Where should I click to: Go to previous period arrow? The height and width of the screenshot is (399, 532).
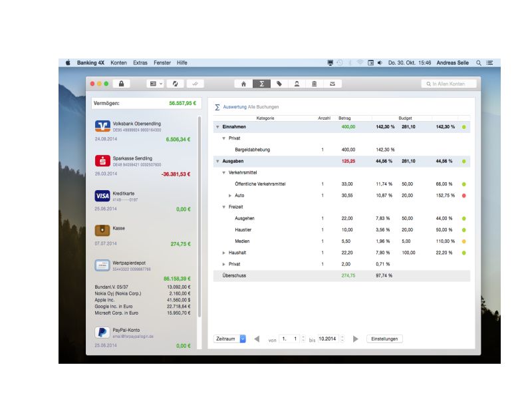click(257, 339)
